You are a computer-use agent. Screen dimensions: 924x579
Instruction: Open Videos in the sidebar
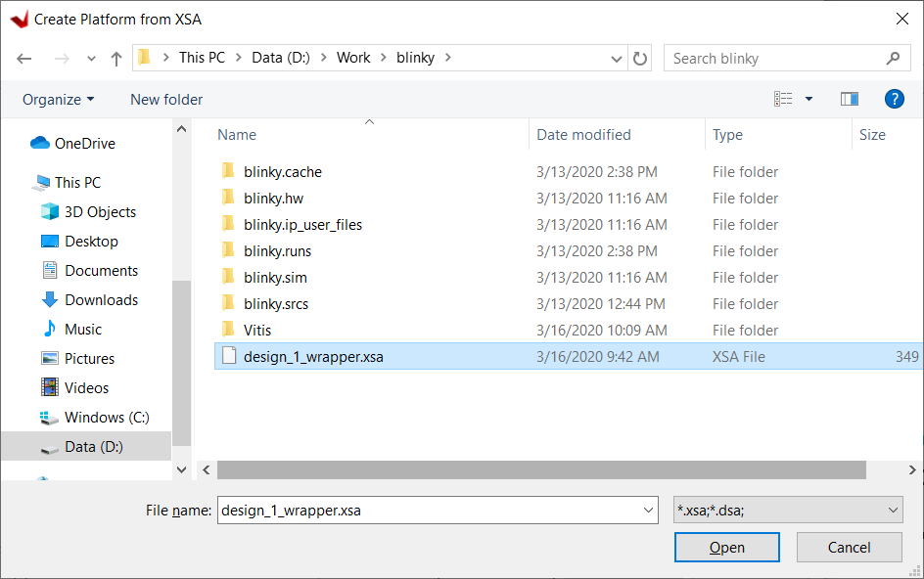74,388
